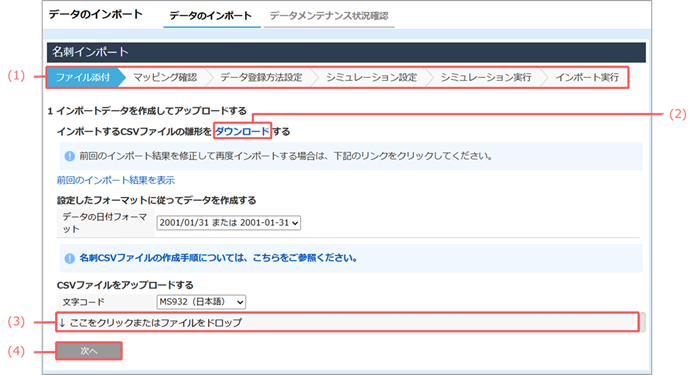Open the データメンテナンス状況確認 tab
700x375 pixels.
tap(329, 16)
